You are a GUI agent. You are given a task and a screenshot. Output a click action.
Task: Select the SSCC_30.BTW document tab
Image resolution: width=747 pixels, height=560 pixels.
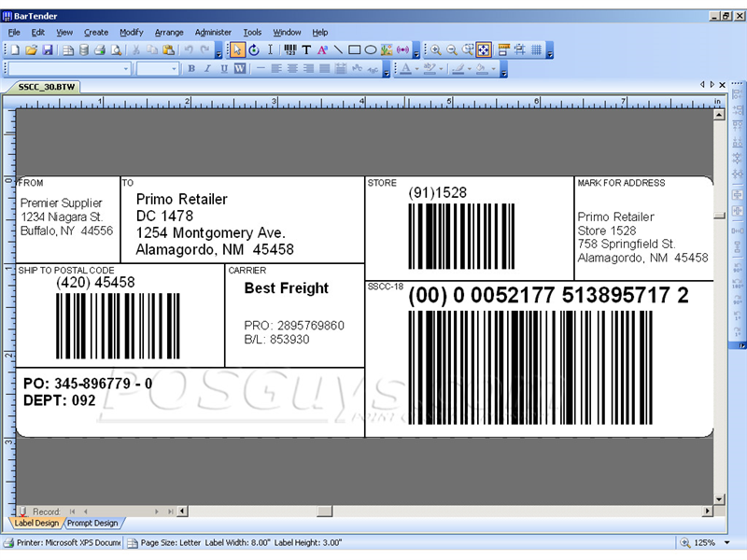(46, 87)
